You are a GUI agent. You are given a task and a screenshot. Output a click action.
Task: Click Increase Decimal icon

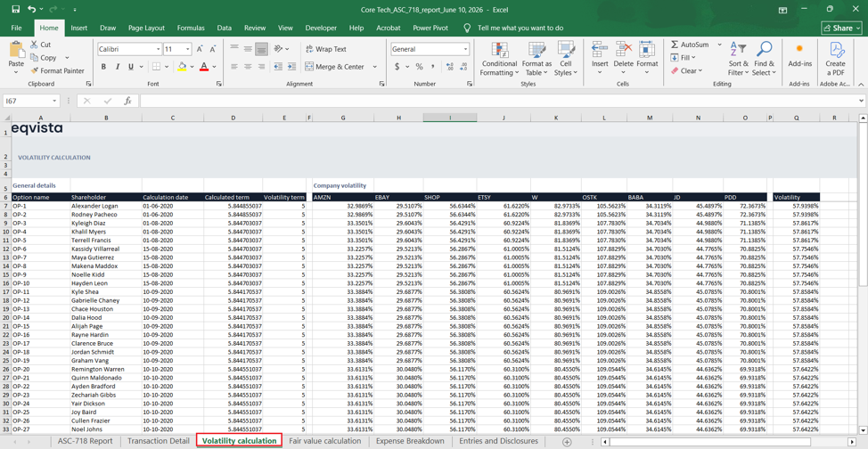(x=449, y=67)
